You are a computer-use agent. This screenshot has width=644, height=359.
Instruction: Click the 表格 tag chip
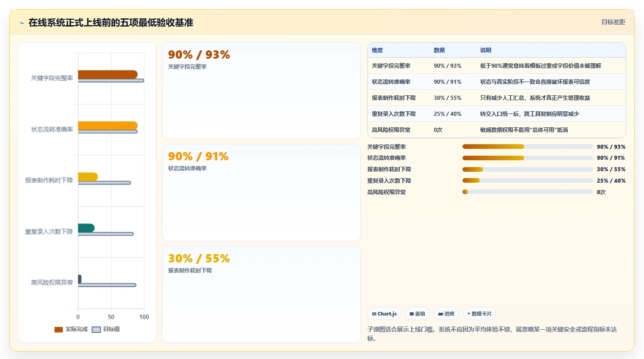pyautogui.click(x=417, y=314)
